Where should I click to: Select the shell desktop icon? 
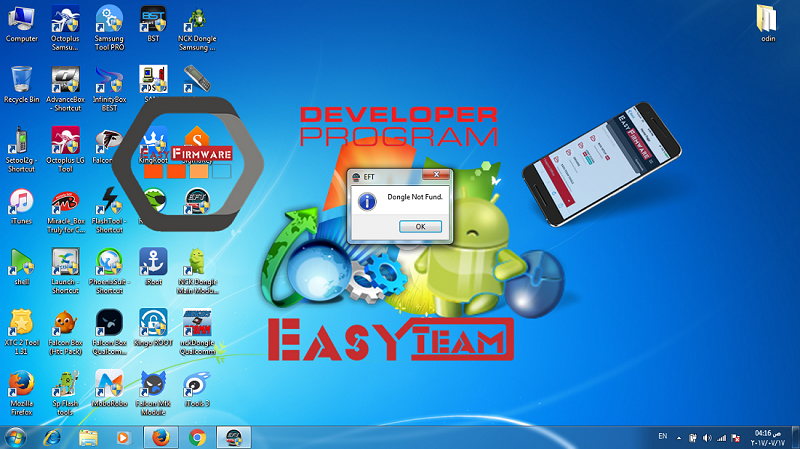point(21,267)
